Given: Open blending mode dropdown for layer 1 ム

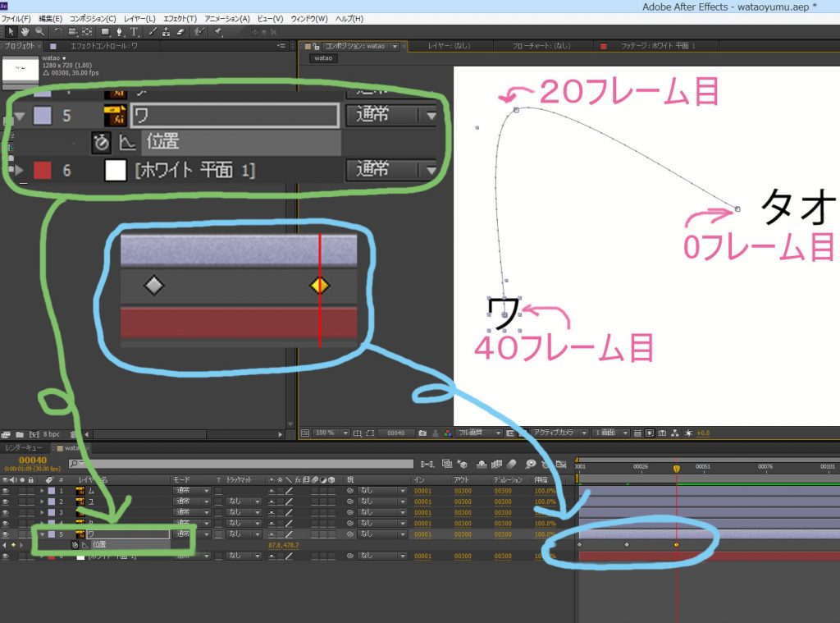Looking at the screenshot, I should pyautogui.click(x=192, y=491).
